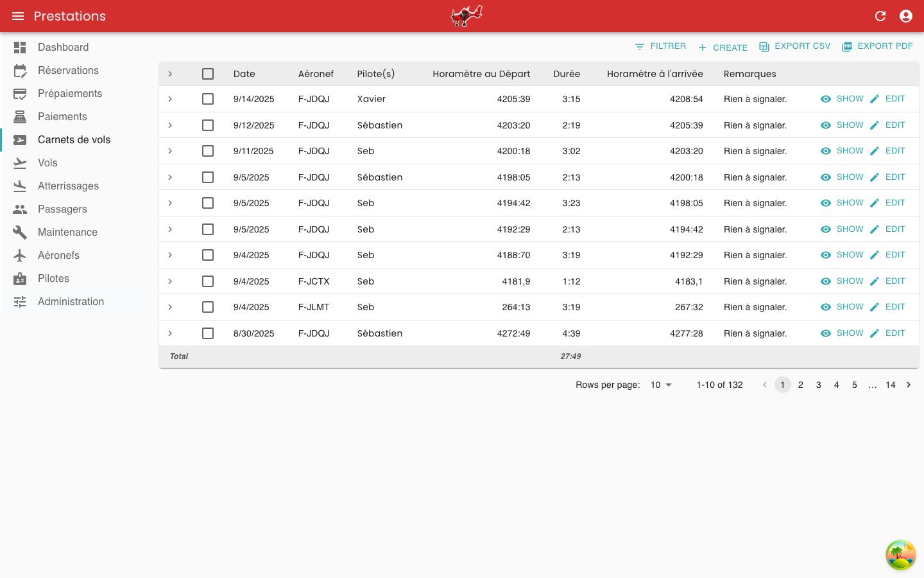Image resolution: width=924 pixels, height=578 pixels.
Task: Select the 8/30/2025 flight row checkbox
Action: pos(208,333)
